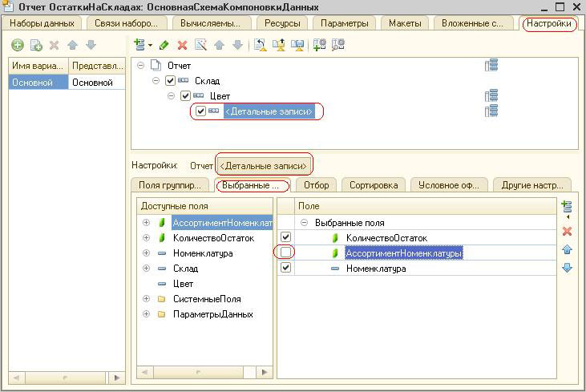Screen dimensions: 586x392
Task: Collapse the Выбранные поля tree node
Action: (x=305, y=223)
